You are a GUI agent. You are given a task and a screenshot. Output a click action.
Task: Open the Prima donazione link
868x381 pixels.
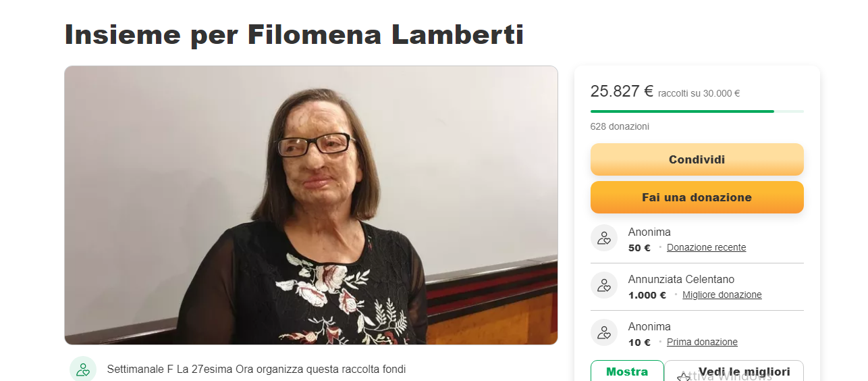tap(702, 342)
